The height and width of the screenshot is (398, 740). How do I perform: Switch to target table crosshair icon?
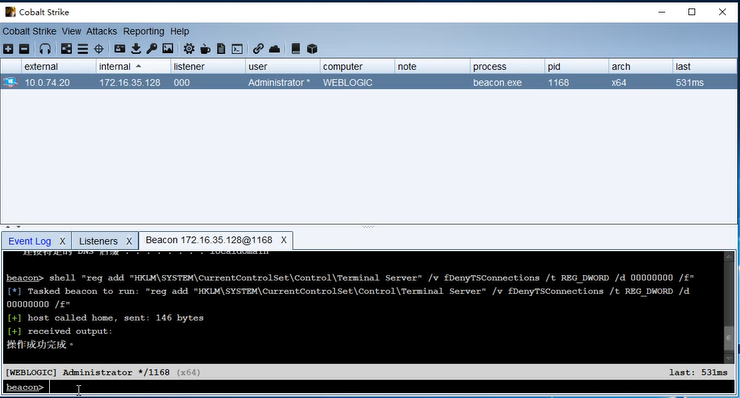click(99, 49)
